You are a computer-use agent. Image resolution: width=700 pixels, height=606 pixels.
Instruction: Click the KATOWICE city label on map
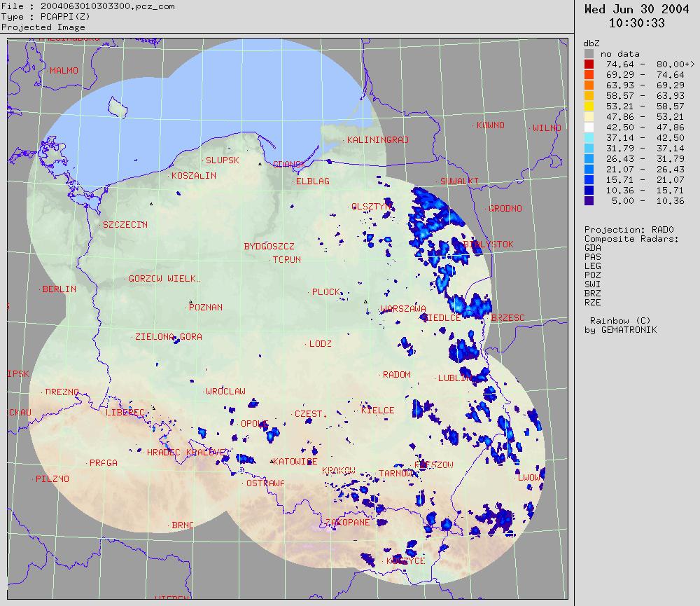click(295, 462)
